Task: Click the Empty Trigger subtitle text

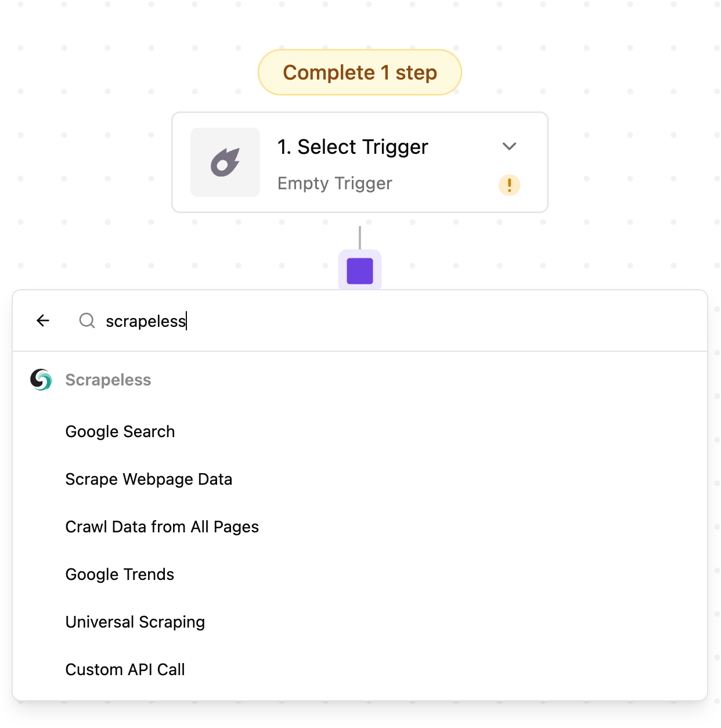Action: pos(334,183)
